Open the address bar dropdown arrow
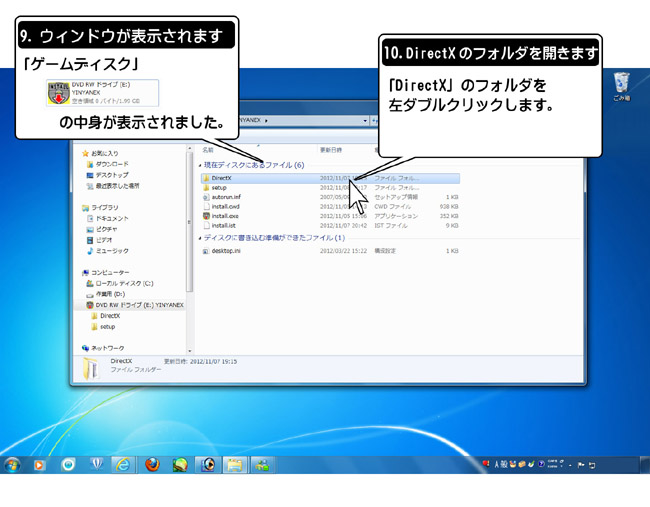This screenshot has height=507, width=650. pyautogui.click(x=365, y=121)
